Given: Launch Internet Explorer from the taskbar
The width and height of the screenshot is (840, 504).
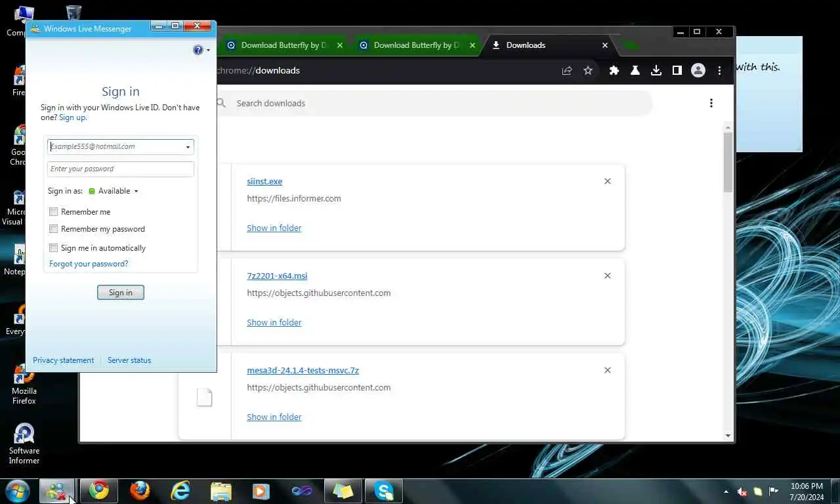Looking at the screenshot, I should pos(180,491).
